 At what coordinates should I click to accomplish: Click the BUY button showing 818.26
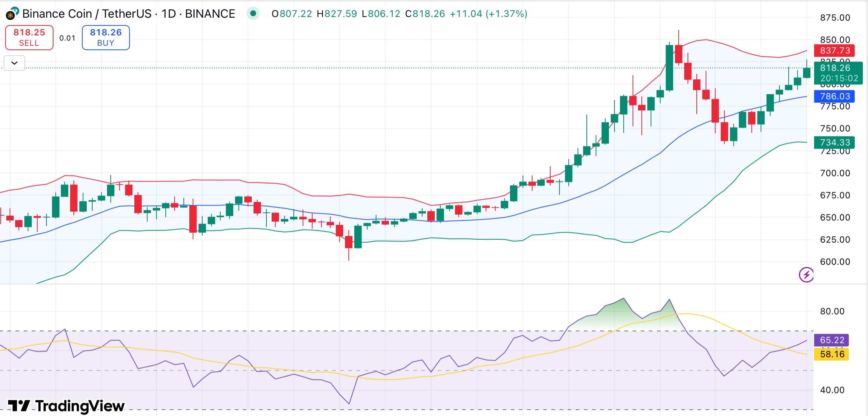tap(106, 37)
